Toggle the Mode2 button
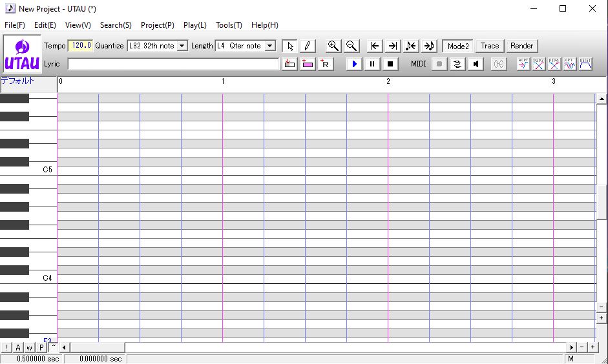 [458, 46]
